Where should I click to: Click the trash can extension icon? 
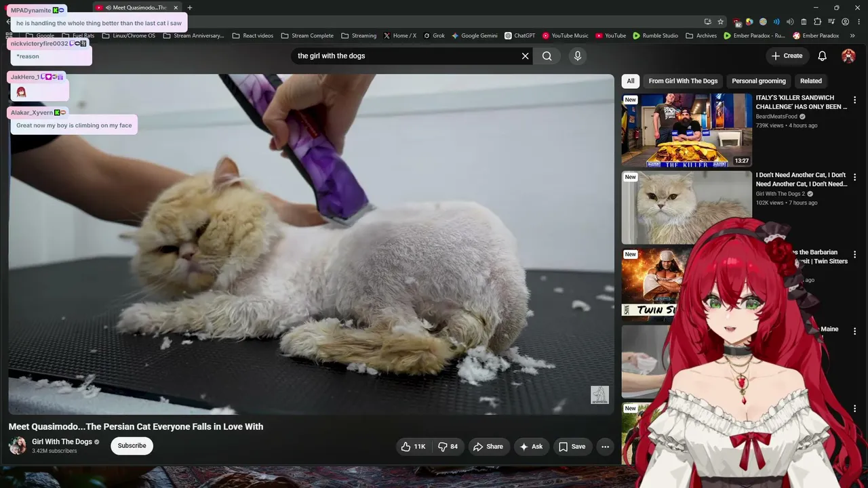coord(804,22)
